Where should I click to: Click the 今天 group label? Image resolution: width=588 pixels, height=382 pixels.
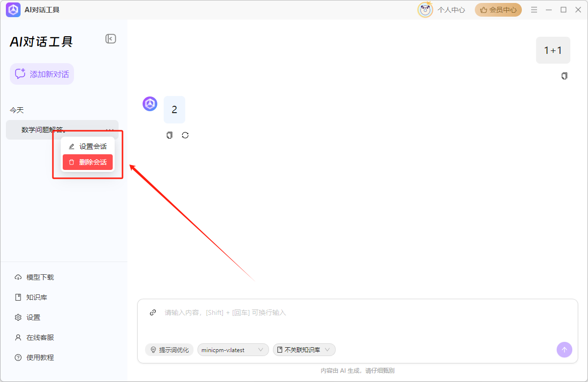point(17,110)
